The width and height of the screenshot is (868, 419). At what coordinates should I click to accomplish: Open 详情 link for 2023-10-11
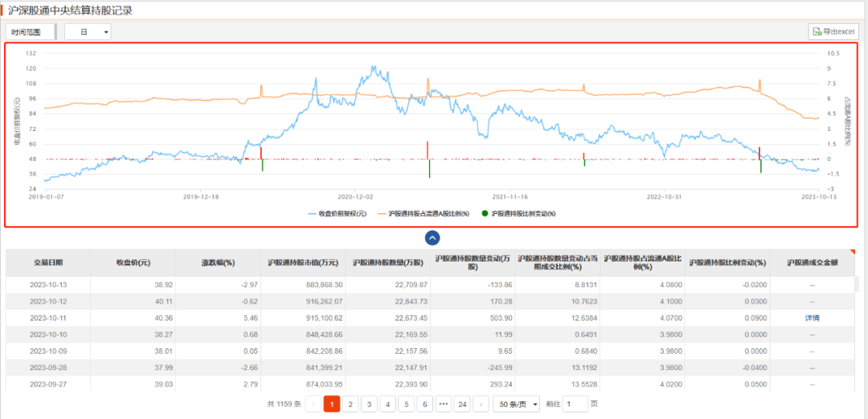pyautogui.click(x=812, y=318)
